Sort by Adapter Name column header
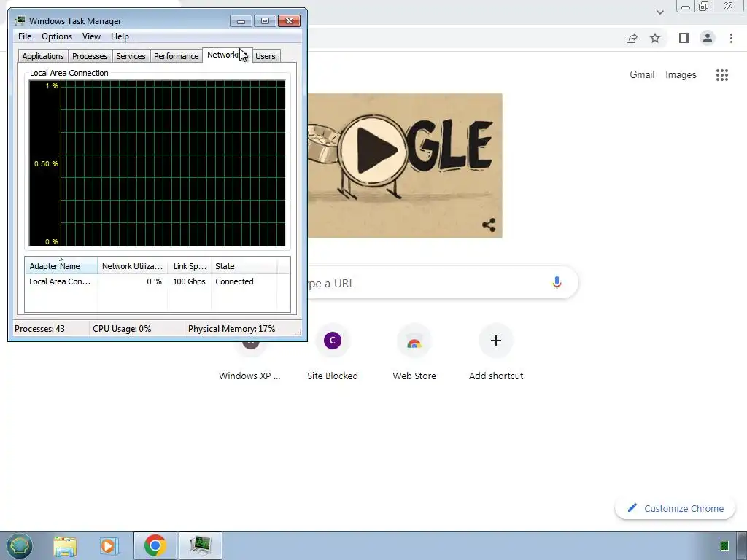Screen dimensions: 747x560 tap(61, 266)
